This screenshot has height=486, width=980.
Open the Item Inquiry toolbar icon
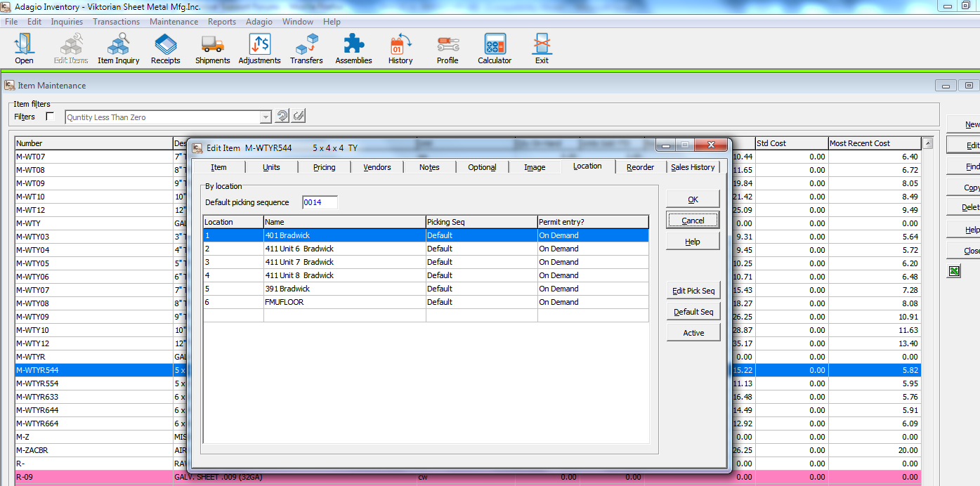coord(118,48)
